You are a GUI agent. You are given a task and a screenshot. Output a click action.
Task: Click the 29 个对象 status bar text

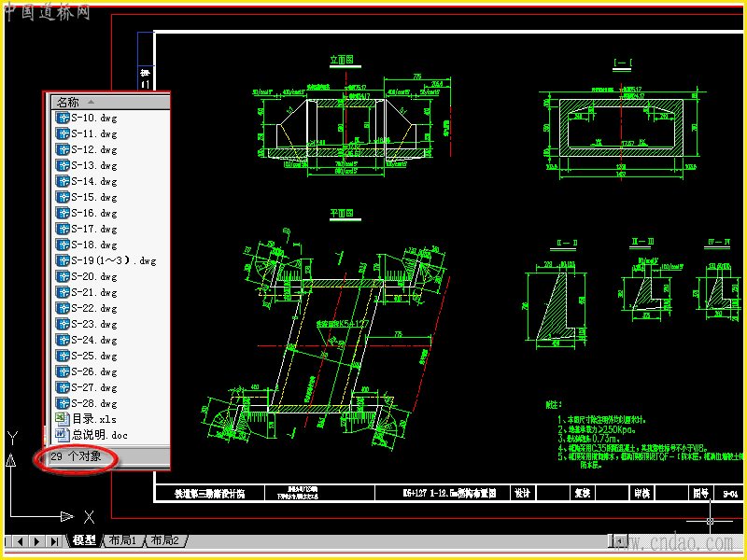77,456
